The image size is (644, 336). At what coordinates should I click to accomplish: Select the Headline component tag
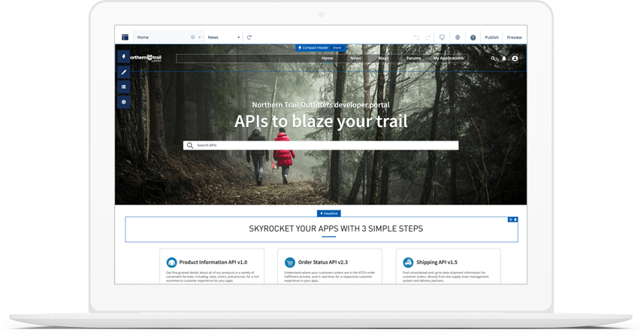point(329,213)
